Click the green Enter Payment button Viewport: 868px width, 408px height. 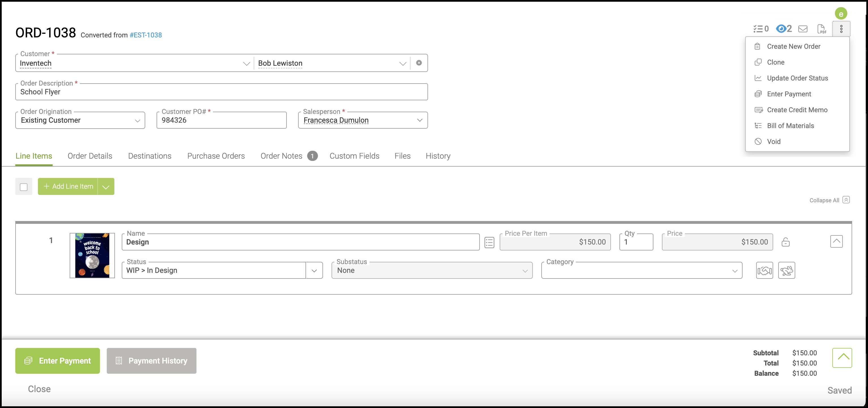pos(58,361)
